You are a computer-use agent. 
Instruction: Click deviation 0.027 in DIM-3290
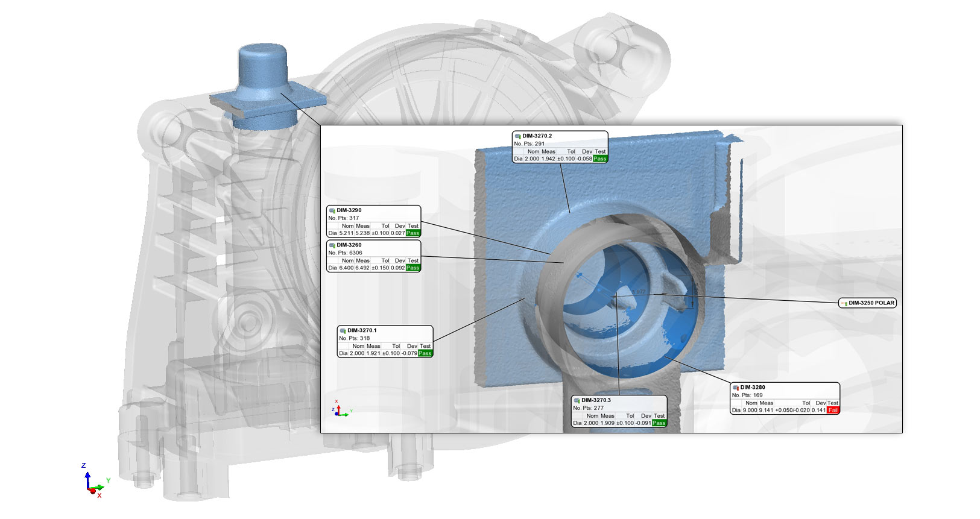coord(398,233)
